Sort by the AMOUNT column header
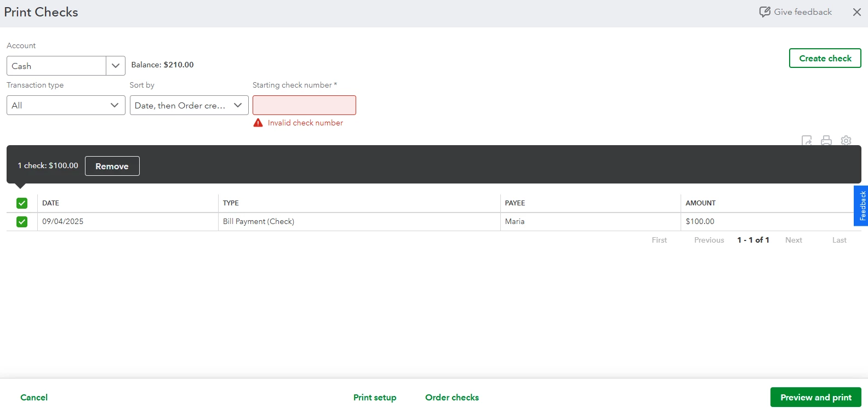This screenshot has width=868, height=413. point(700,203)
